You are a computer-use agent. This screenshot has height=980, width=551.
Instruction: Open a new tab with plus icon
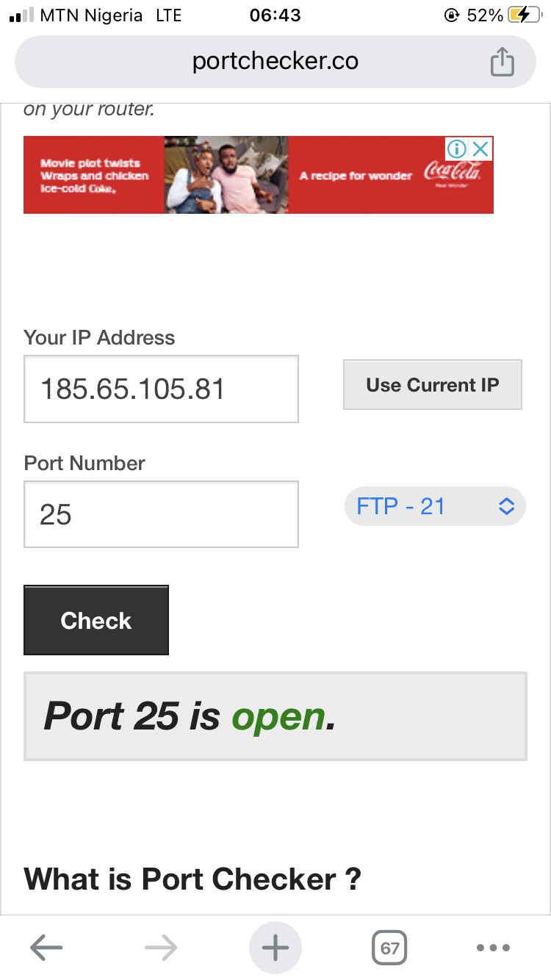pyautogui.click(x=275, y=948)
